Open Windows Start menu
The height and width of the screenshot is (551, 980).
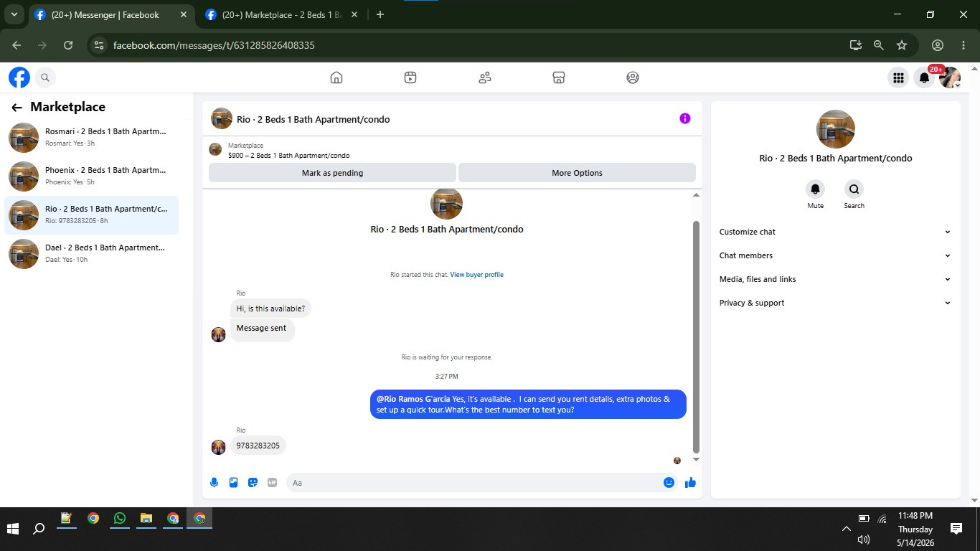coord(13,529)
